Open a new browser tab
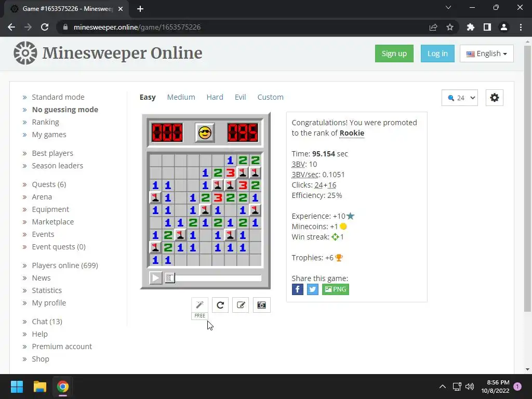The width and height of the screenshot is (532, 399). 140,9
